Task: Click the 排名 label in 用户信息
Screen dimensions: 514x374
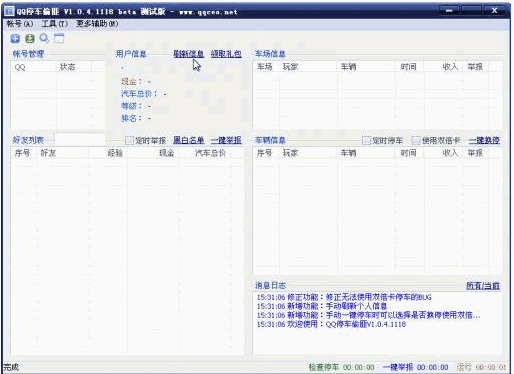Action: [x=131, y=118]
